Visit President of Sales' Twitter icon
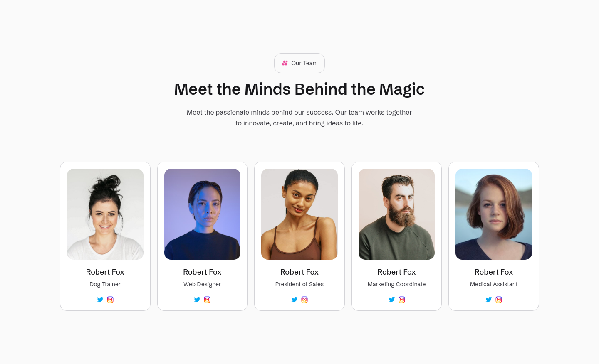 pos(295,300)
